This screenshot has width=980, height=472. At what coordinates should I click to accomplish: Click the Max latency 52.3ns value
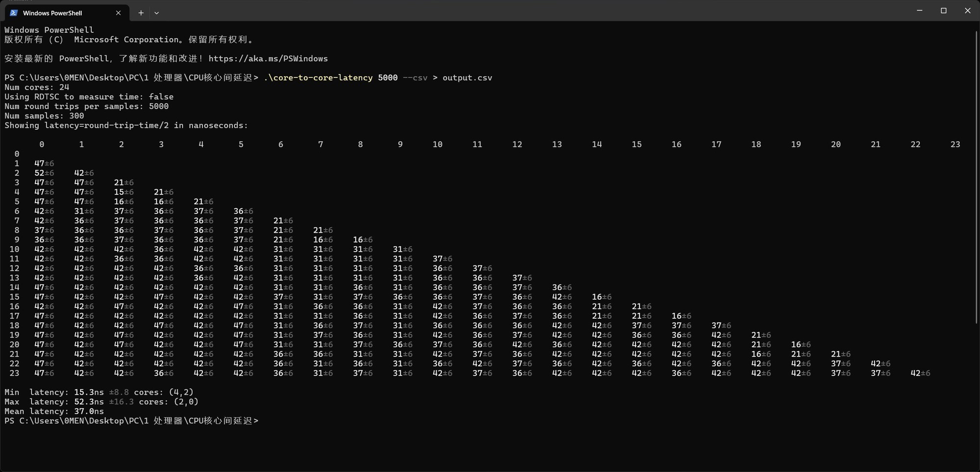tap(89, 402)
